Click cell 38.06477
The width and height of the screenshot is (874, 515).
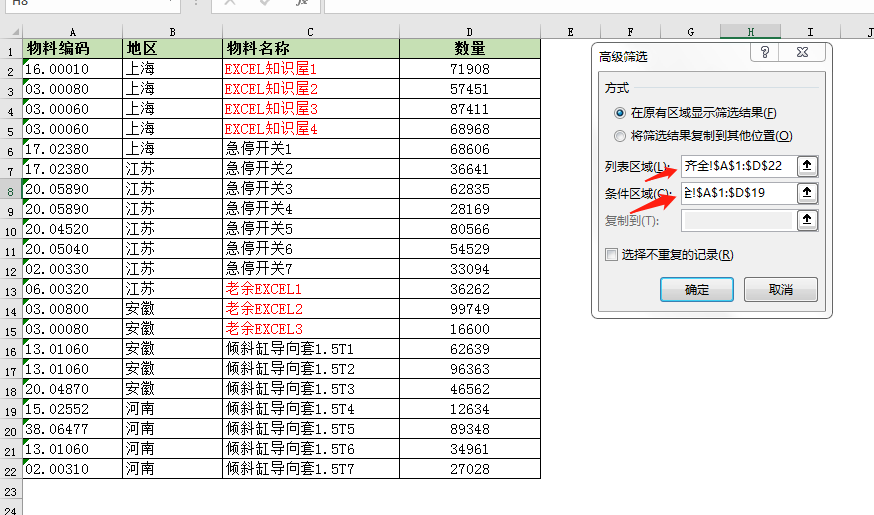pos(72,429)
